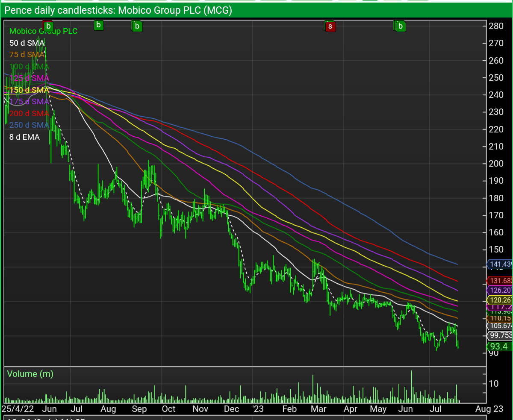Click the 'b' buy marker above late May 2023

tap(401, 26)
